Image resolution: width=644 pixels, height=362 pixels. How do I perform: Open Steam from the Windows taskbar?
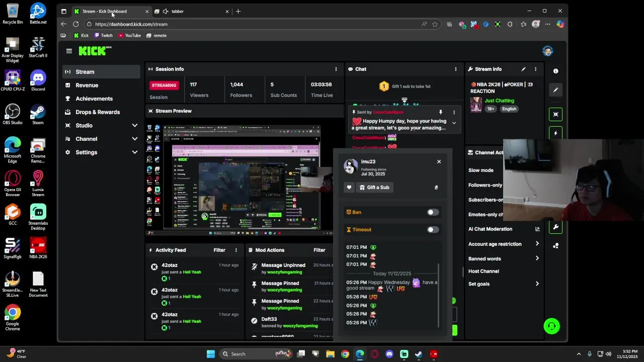419,354
